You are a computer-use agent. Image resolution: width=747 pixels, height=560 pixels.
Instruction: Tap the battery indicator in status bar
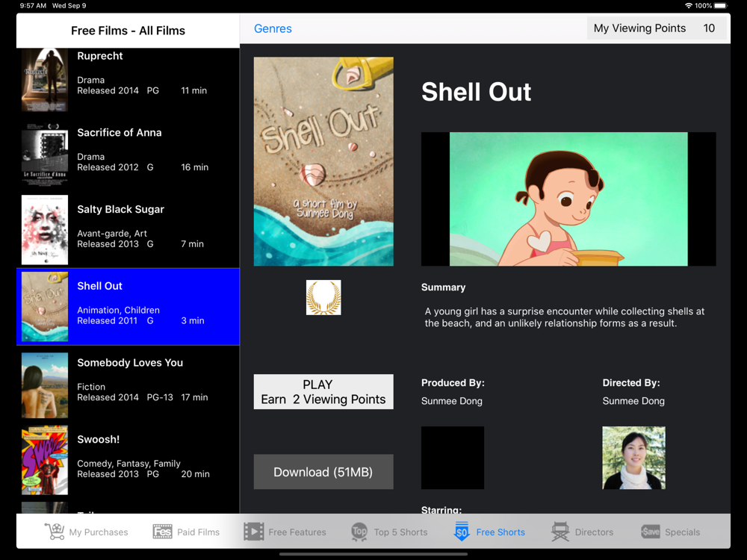click(720, 6)
